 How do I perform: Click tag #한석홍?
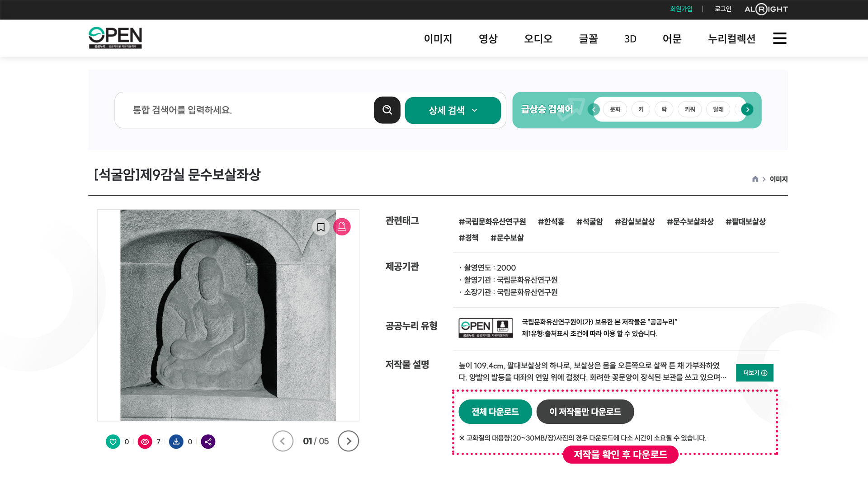551,222
